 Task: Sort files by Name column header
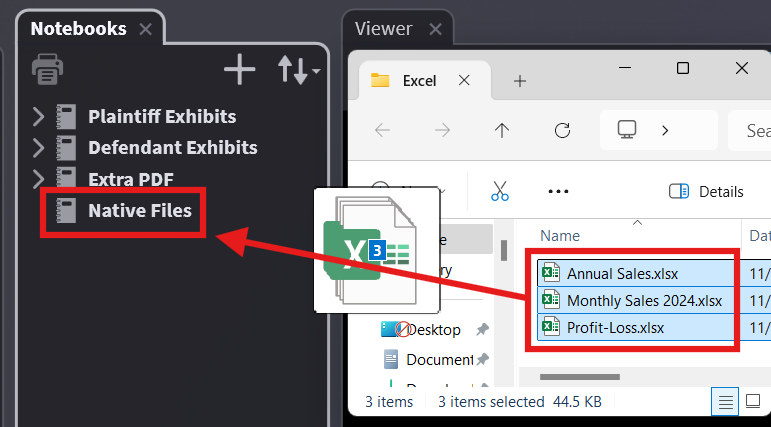click(560, 235)
